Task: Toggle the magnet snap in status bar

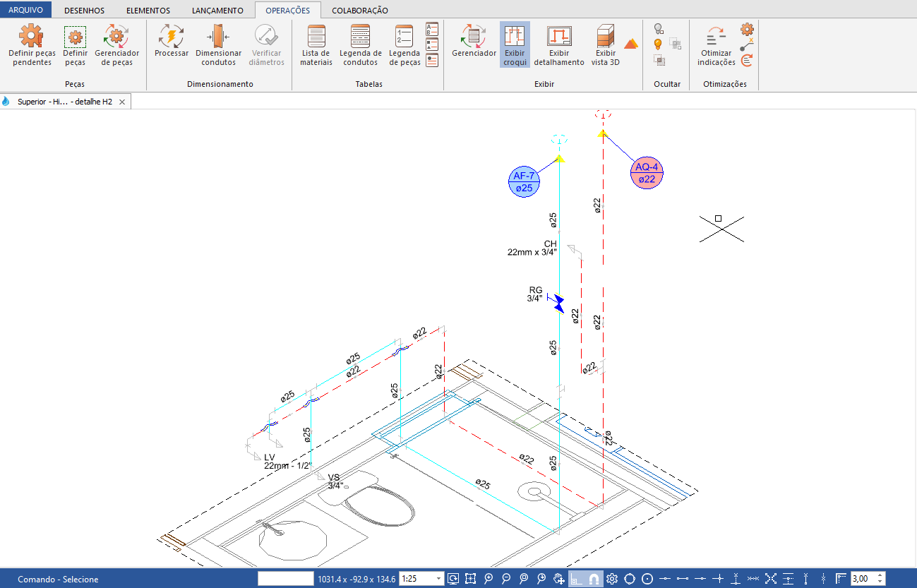Action: click(x=594, y=579)
